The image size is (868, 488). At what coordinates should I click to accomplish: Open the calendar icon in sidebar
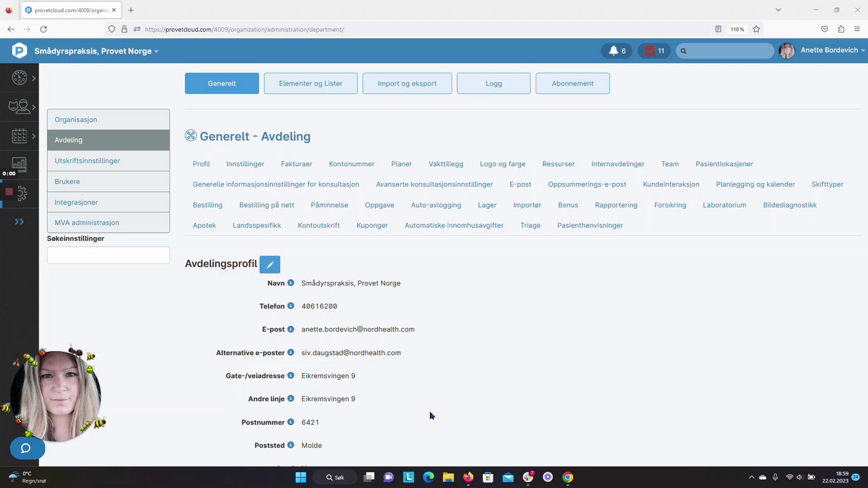[x=19, y=136]
